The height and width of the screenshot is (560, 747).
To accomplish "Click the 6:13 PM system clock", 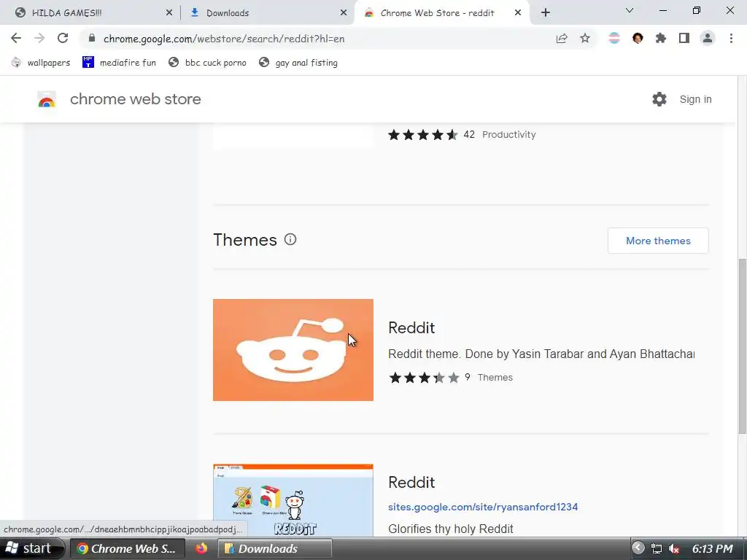I will 712,548.
